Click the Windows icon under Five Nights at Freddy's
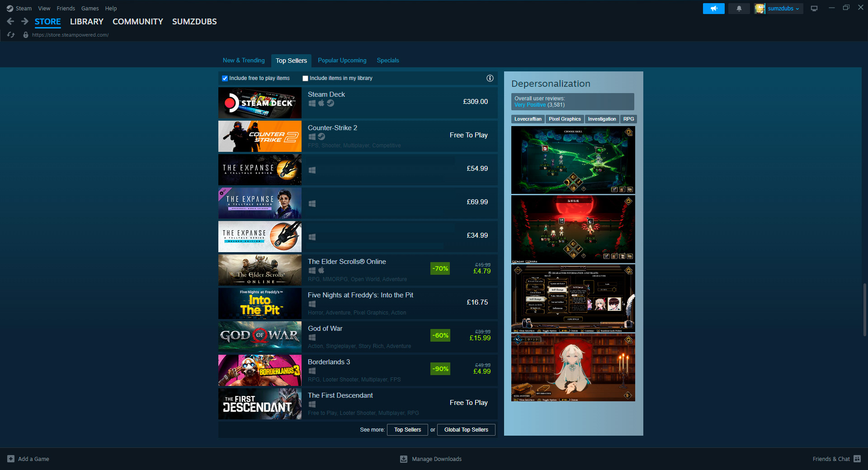Image resolution: width=868 pixels, height=470 pixels. point(312,304)
